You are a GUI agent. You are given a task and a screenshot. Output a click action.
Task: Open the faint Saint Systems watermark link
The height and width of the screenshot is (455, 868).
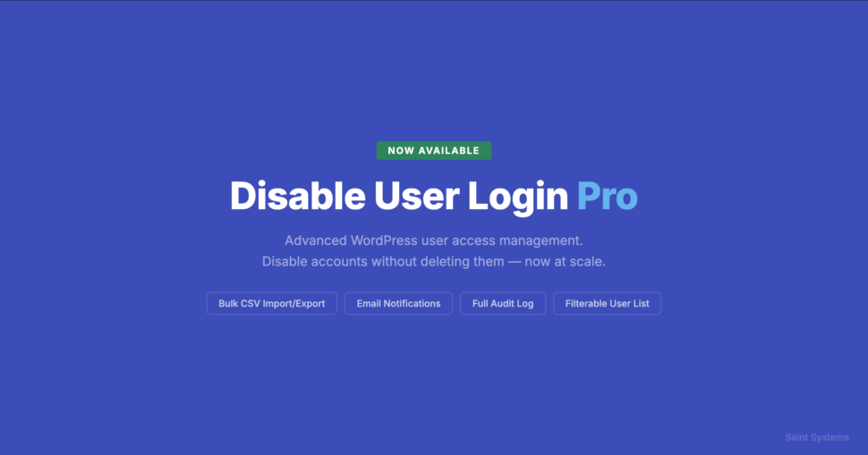coord(816,437)
